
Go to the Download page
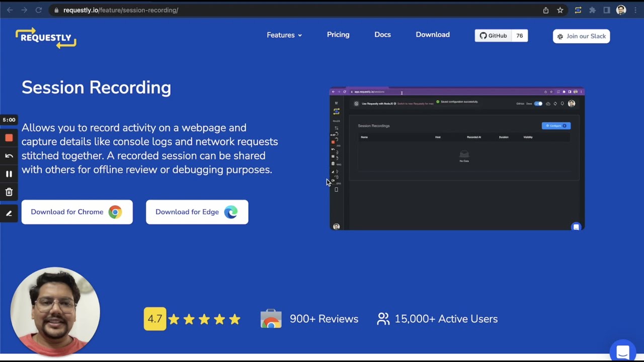point(433,35)
